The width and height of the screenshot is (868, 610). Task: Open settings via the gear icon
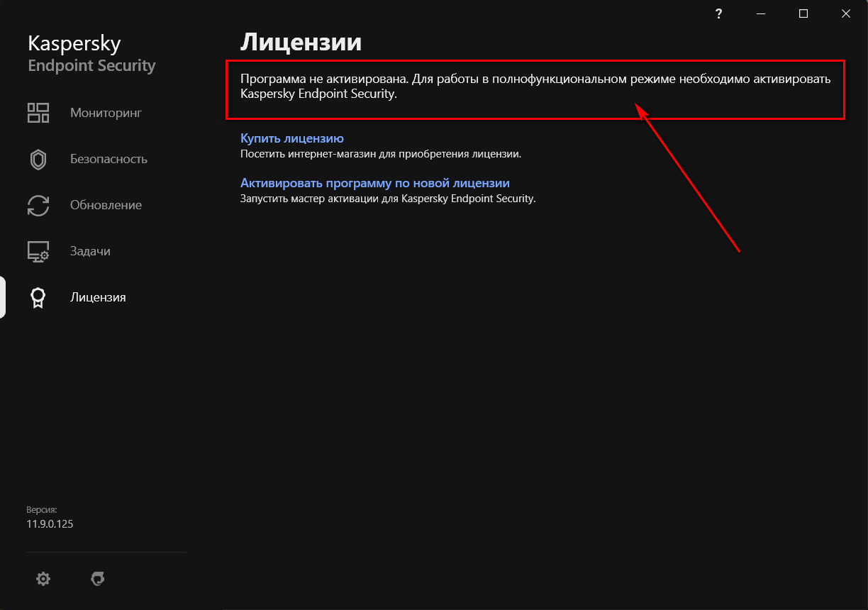click(x=43, y=579)
